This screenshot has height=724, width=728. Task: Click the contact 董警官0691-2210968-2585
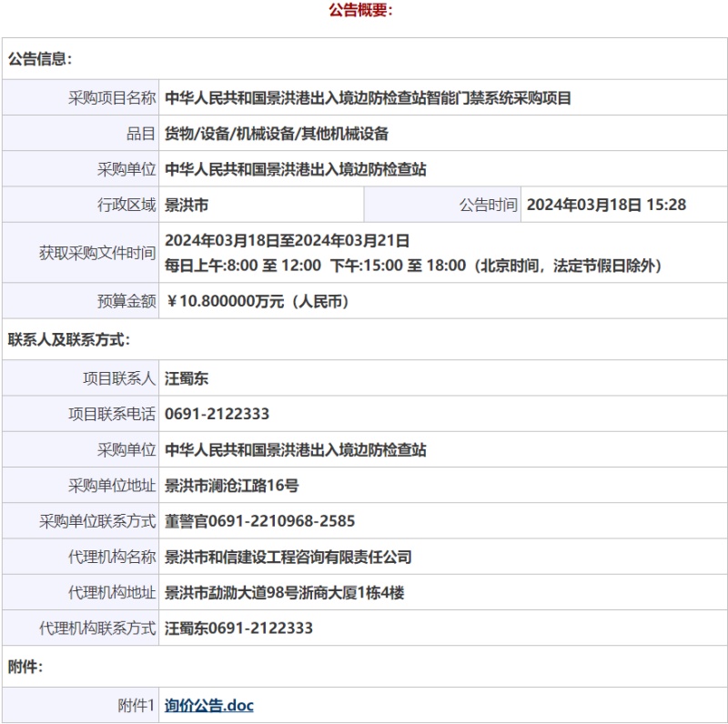pyautogui.click(x=259, y=521)
